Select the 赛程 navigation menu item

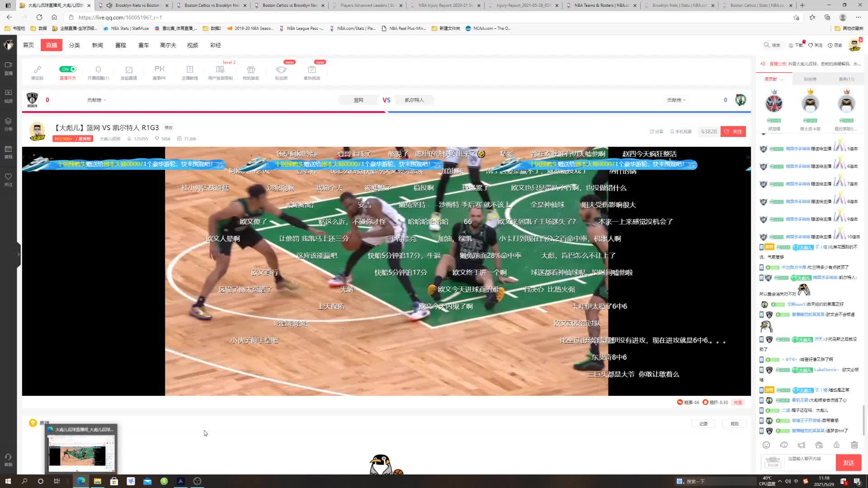click(x=120, y=45)
